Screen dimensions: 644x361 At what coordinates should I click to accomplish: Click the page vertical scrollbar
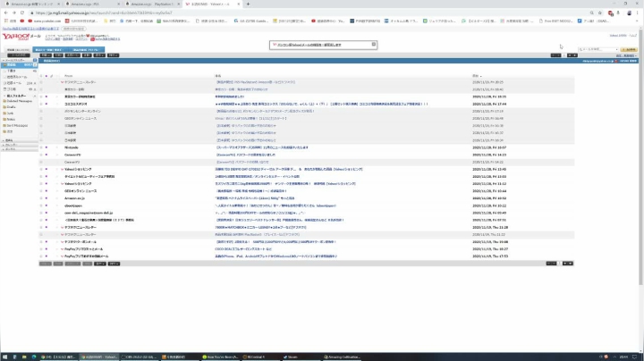(x=641, y=155)
